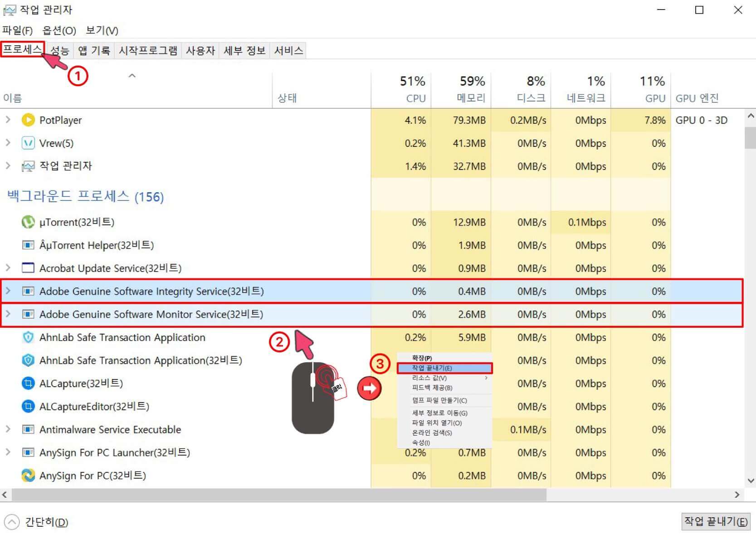Viewport: 756px width, 539px height.
Task: Expand Adobe Genuine Software Monitor Service
Action: click(8, 314)
